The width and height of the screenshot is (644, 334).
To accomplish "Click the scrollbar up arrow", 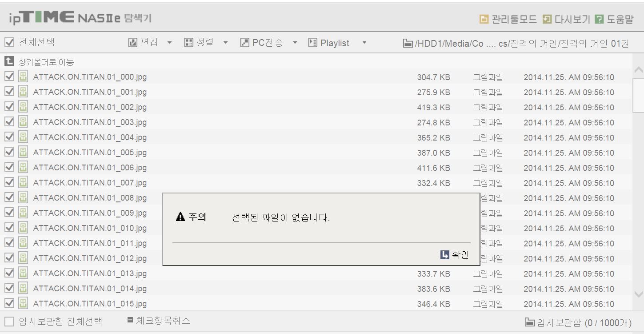I will [638, 70].
